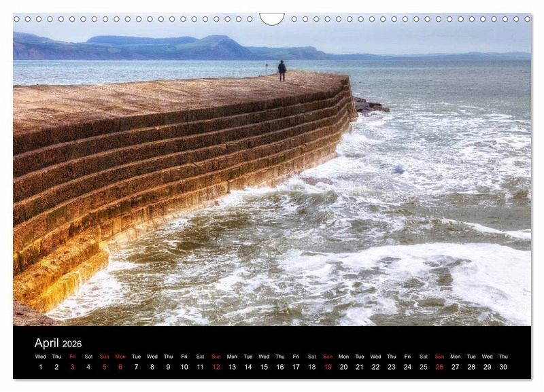Select day 16 Thursday
The height and width of the screenshot is (392, 544).
click(280, 367)
